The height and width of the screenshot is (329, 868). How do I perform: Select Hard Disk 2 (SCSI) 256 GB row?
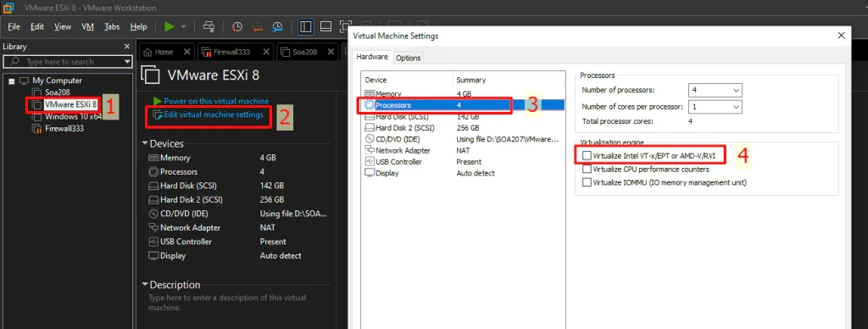463,128
